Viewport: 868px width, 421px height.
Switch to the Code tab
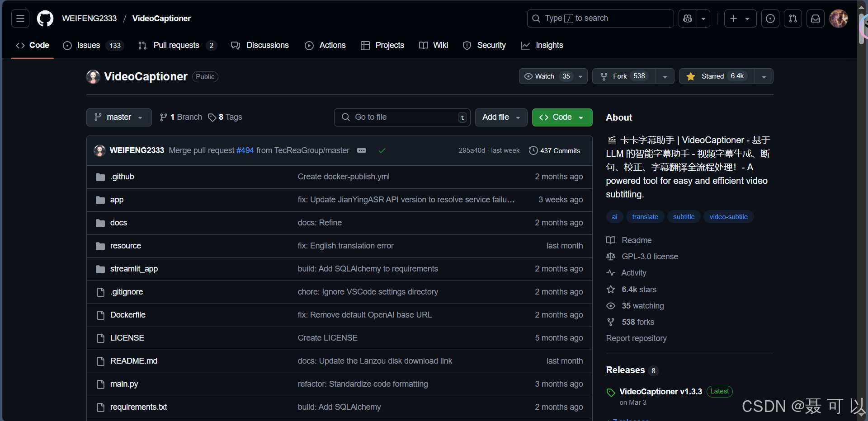click(x=33, y=45)
